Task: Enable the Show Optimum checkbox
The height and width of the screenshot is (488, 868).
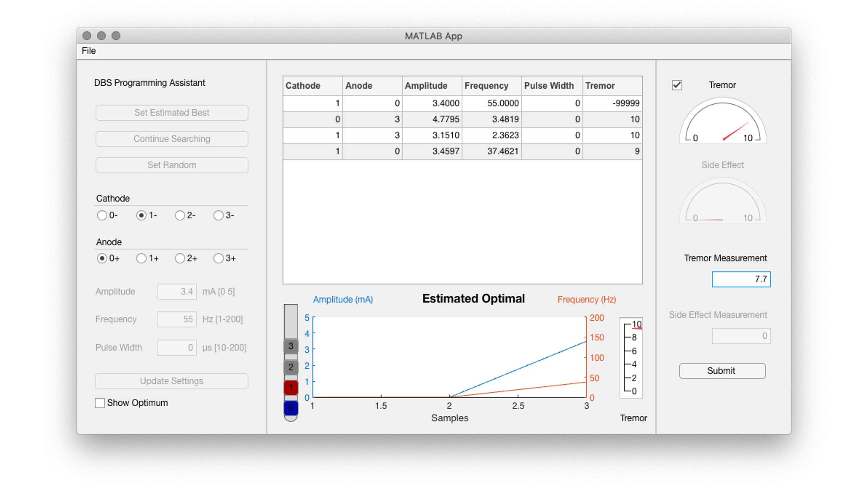Action: tap(100, 403)
